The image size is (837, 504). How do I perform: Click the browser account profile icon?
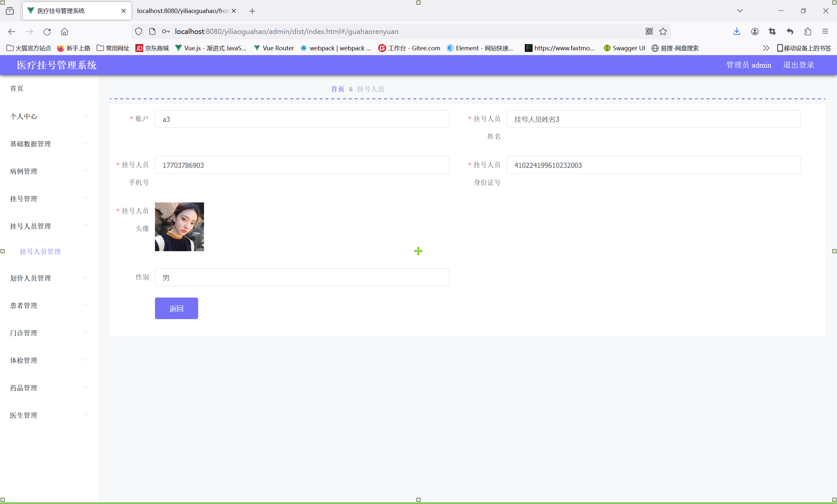point(755,32)
